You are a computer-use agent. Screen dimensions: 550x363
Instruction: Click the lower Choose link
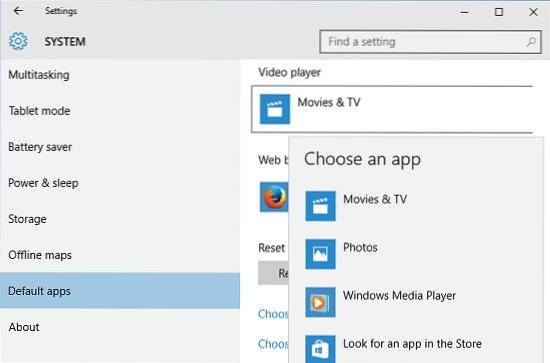(273, 344)
